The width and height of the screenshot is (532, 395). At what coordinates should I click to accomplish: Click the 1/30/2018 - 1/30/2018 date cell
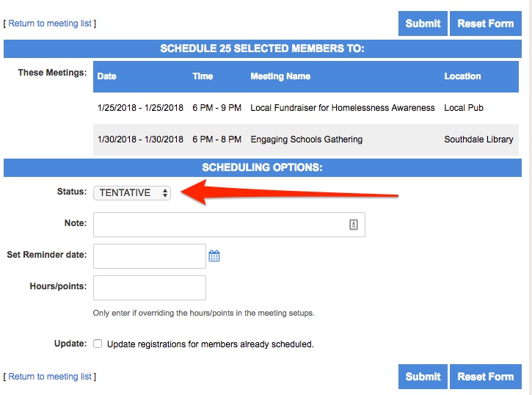pos(140,139)
